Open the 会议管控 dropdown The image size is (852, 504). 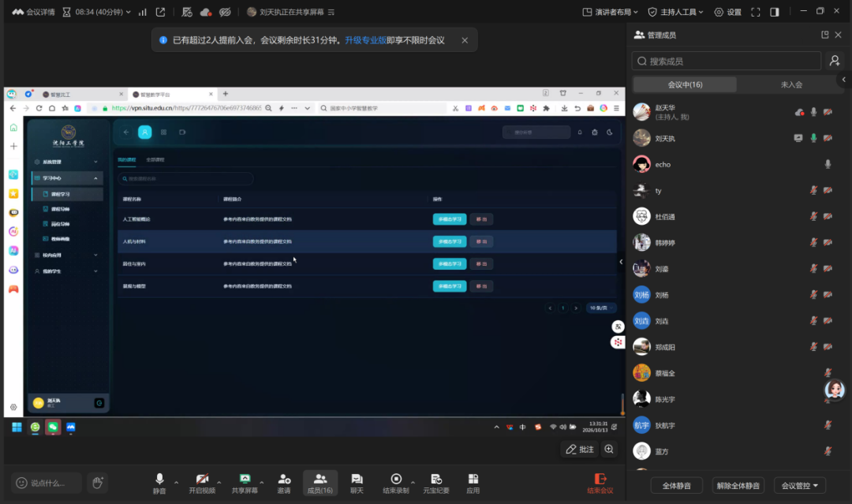pyautogui.click(x=799, y=486)
